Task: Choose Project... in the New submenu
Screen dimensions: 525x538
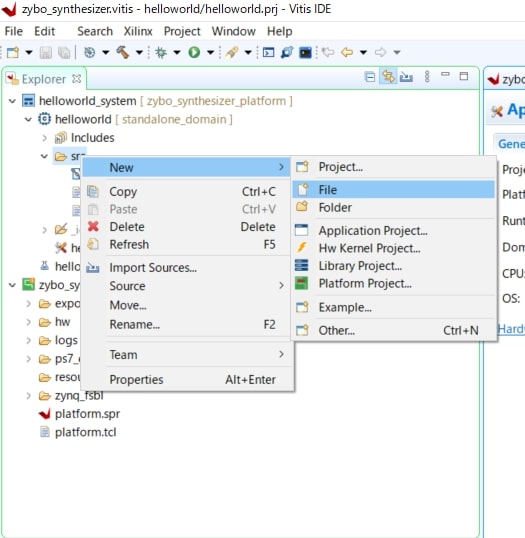Action: click(393, 167)
